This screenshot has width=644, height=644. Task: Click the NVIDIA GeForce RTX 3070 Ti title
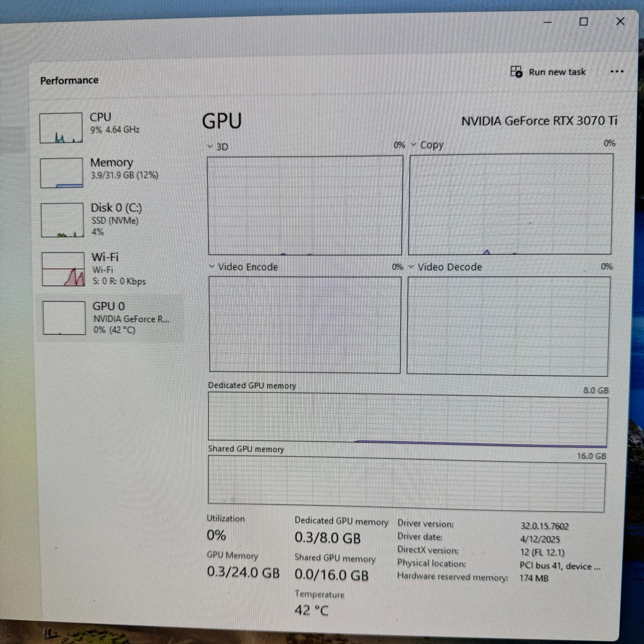pyautogui.click(x=539, y=121)
